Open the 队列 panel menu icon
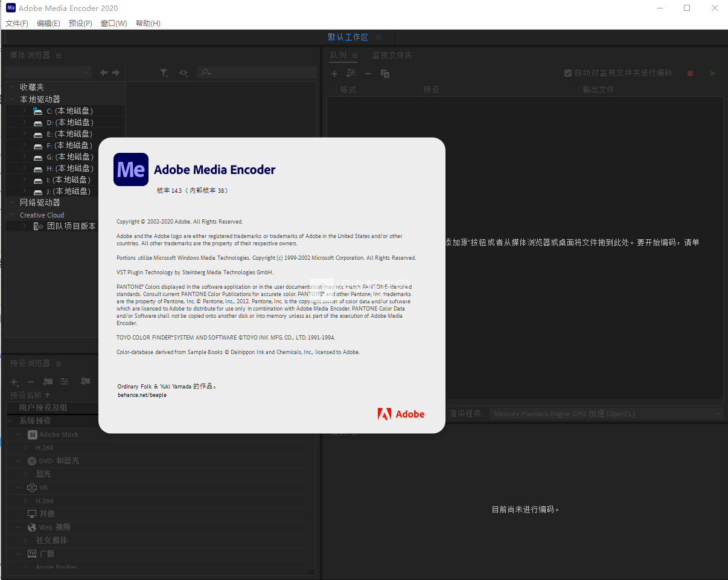The width and height of the screenshot is (728, 580). pos(355,56)
